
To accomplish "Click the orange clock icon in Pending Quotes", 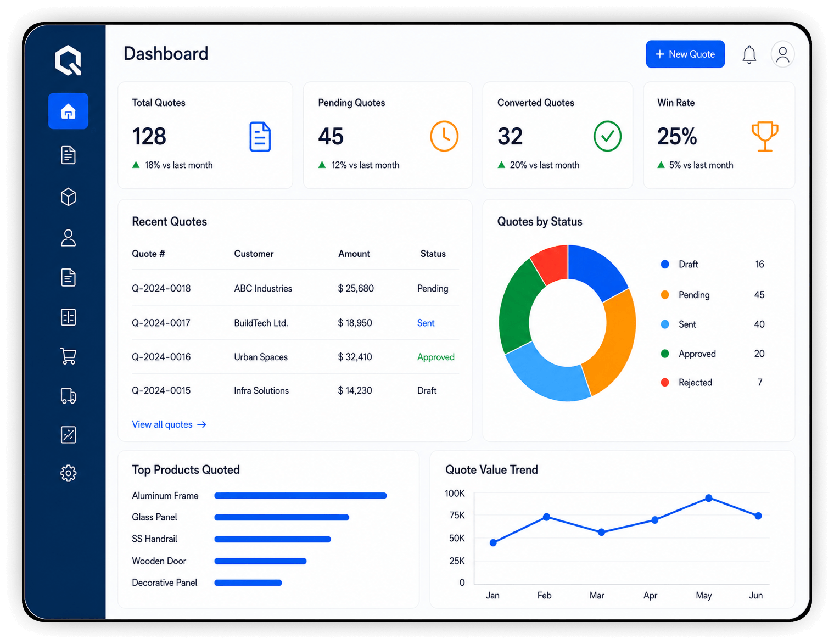I will pos(444,136).
